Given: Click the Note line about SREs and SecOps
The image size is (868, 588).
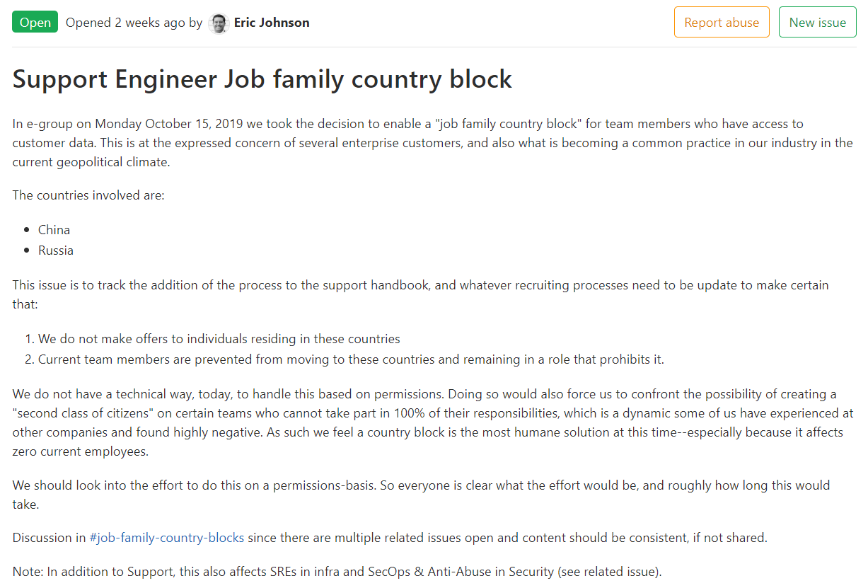Looking at the screenshot, I should coord(337,572).
